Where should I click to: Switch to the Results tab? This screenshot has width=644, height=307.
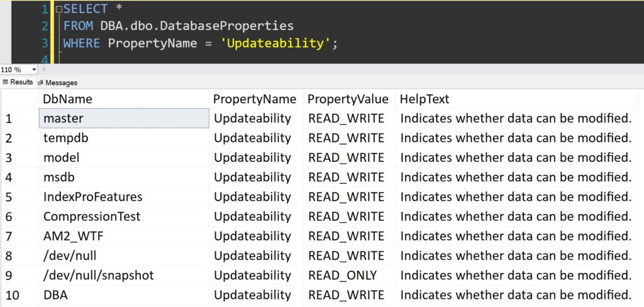pos(18,82)
